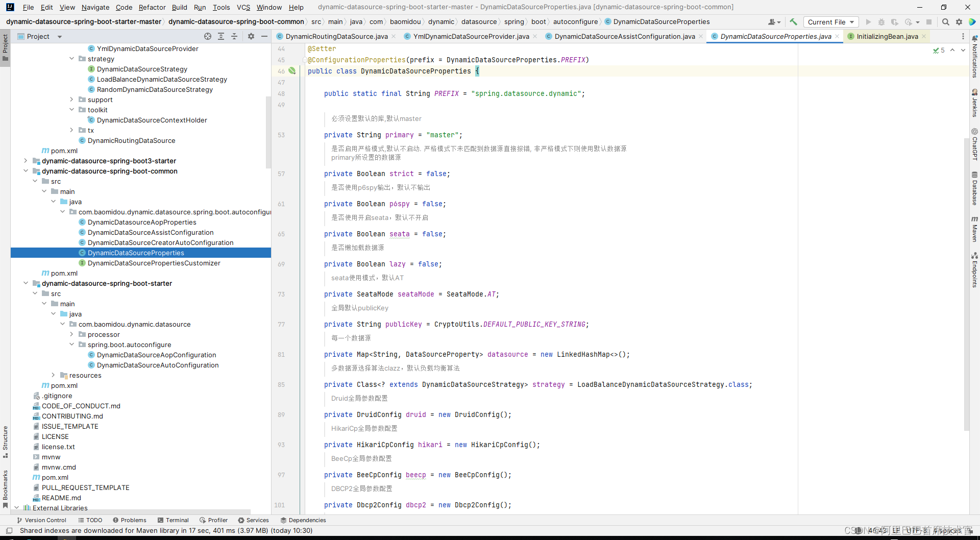Click the autoconfigure breadcrumb in navigation bar
This screenshot has width=980, height=540.
tap(575, 22)
